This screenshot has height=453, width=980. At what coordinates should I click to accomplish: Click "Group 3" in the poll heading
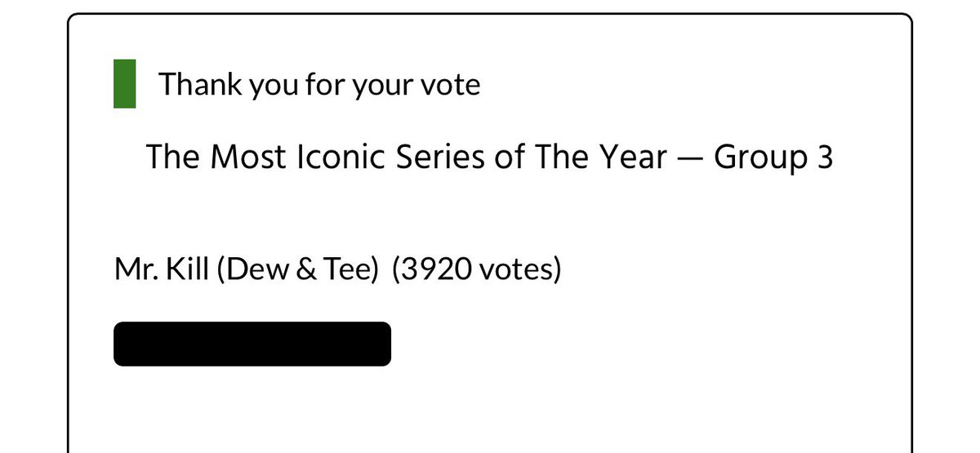pyautogui.click(x=773, y=158)
